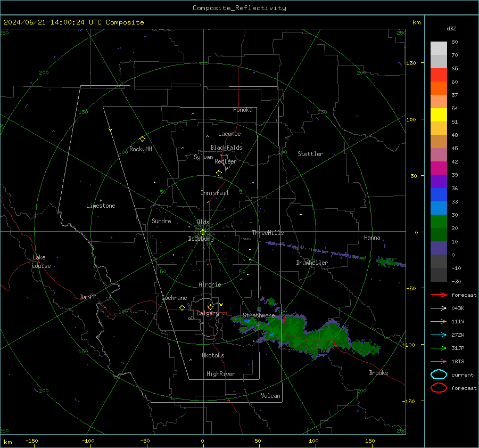Click the 'ThreeHills' town label
Viewport: 479px width, 448px height.
268,233
